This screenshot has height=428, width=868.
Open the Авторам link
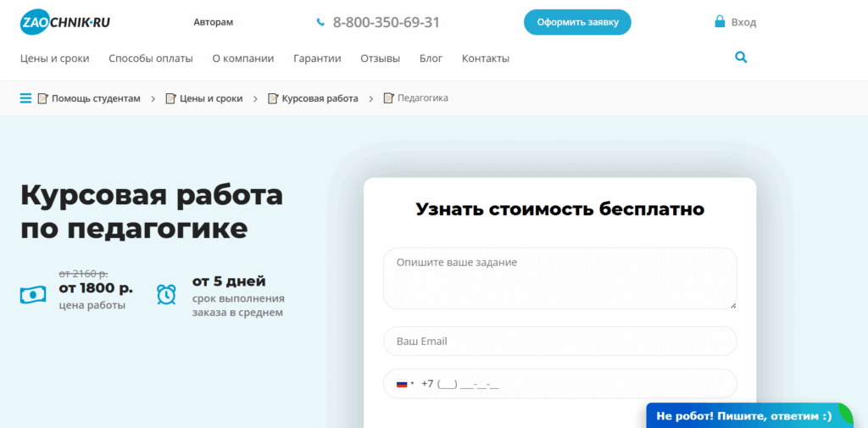pos(213,22)
